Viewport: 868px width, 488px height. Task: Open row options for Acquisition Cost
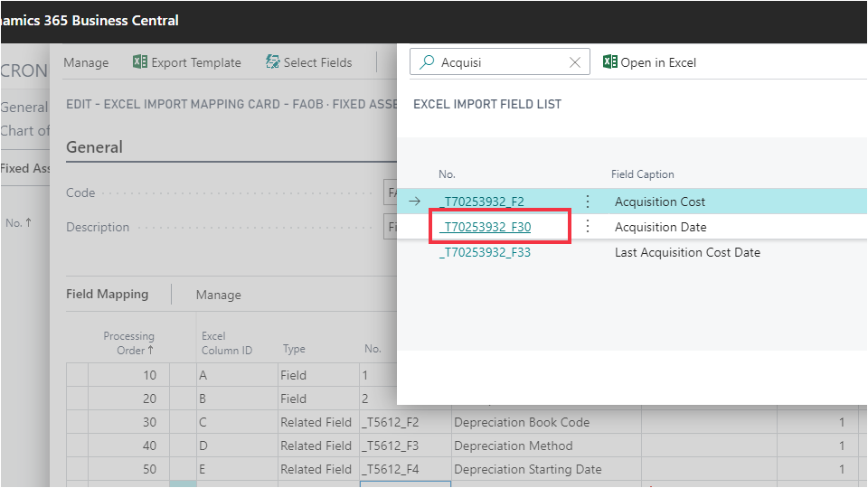click(x=588, y=202)
